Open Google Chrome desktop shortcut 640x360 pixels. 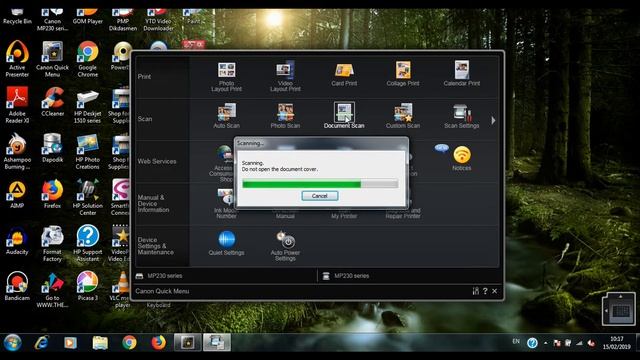point(87,59)
